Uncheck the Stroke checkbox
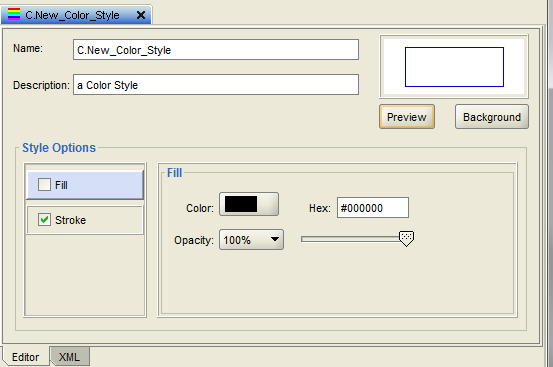 44,220
